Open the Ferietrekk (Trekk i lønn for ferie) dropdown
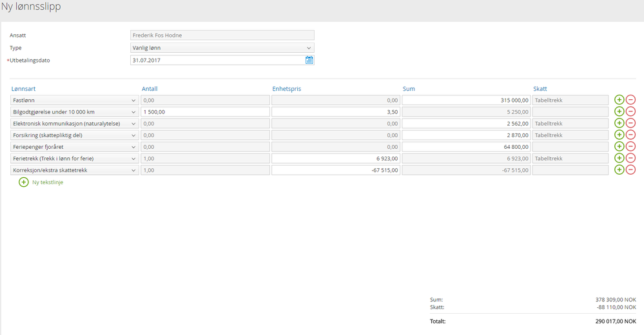Viewport: 644px width, 335px height. (x=74, y=158)
